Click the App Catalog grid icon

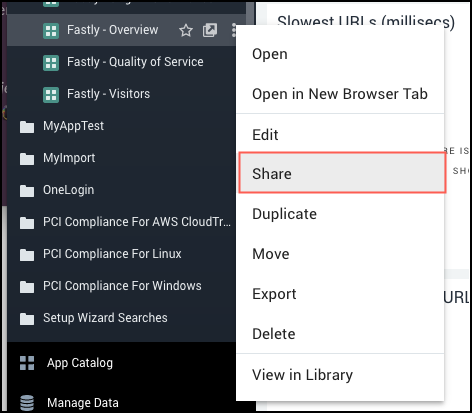pos(27,363)
